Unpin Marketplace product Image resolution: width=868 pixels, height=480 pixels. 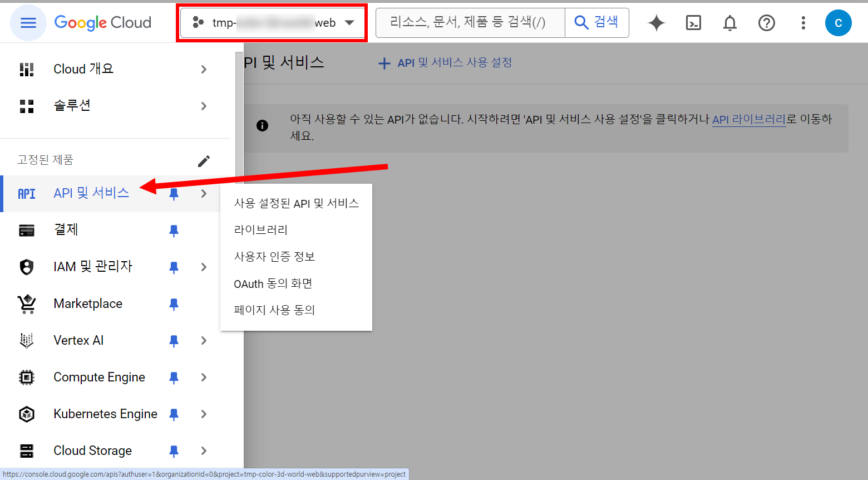coord(174,304)
